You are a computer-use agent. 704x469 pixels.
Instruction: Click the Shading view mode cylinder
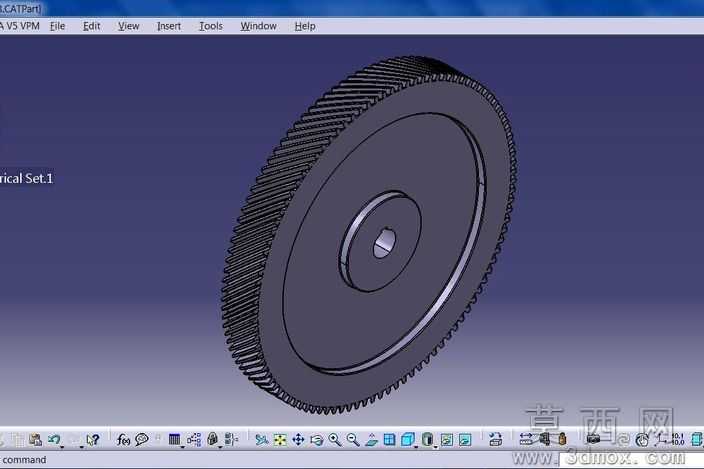click(x=427, y=439)
